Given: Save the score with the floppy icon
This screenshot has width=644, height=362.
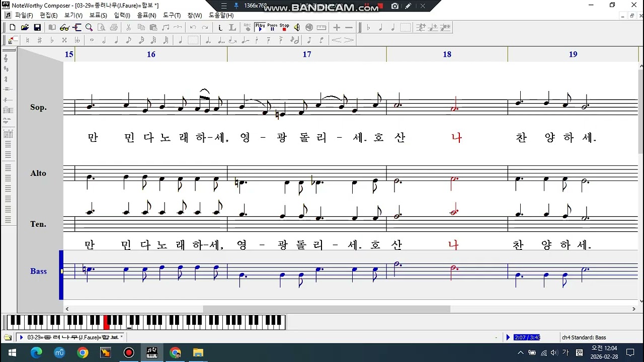Looking at the screenshot, I should 37,27.
